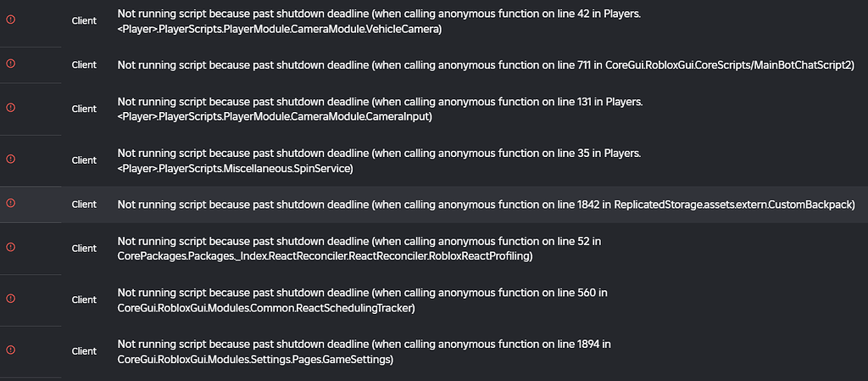
Task: Select the Client label on the CustomBackpack row
Action: (x=84, y=205)
